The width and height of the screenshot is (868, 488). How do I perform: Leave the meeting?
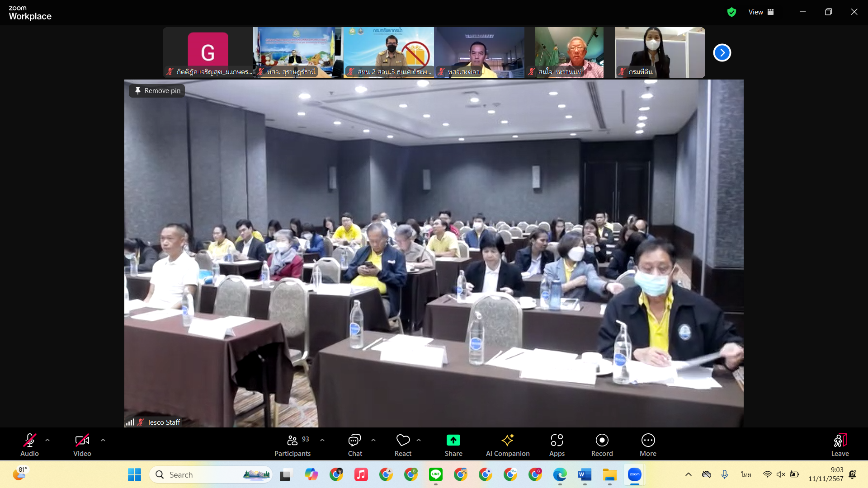(x=840, y=445)
